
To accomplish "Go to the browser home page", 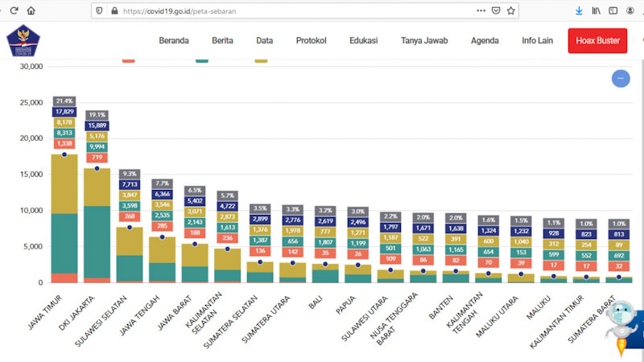I will pos(31,11).
